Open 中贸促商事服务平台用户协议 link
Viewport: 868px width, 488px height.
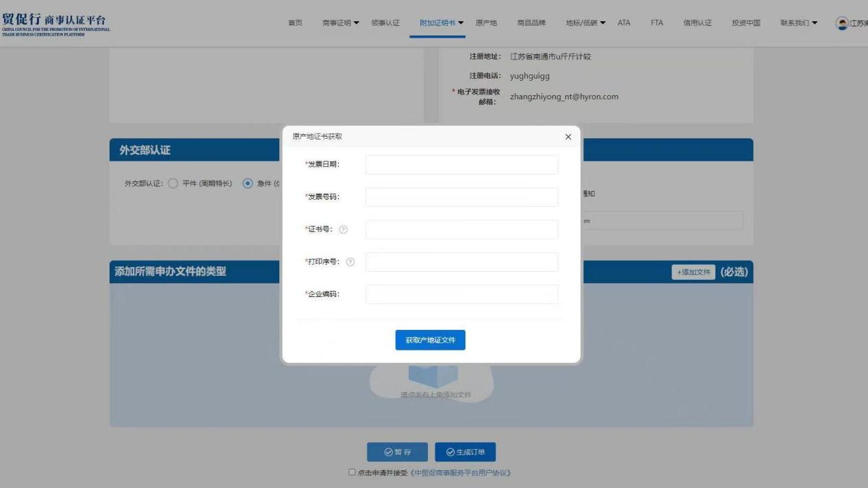tap(461, 473)
